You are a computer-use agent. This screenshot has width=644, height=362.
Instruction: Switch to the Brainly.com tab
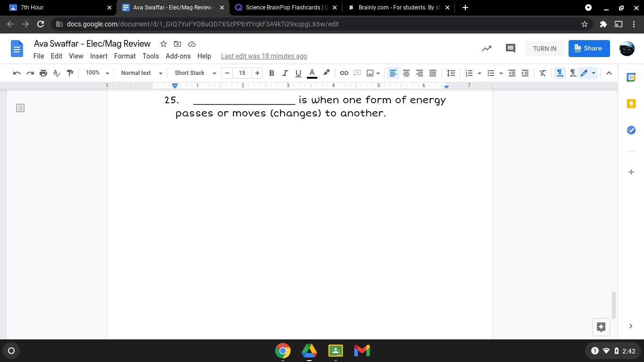[x=398, y=8]
